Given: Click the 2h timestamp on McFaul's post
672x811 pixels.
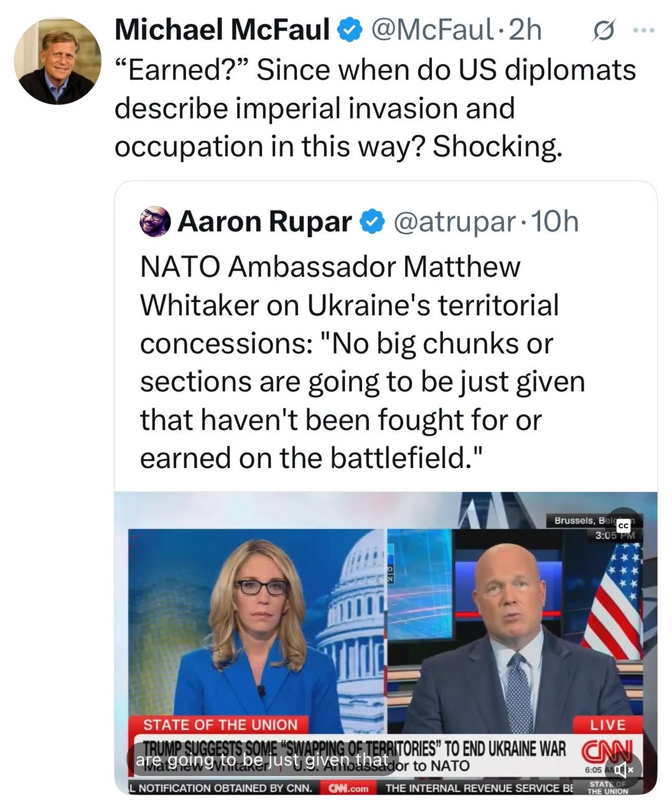Looking at the screenshot, I should pyautogui.click(x=526, y=30).
